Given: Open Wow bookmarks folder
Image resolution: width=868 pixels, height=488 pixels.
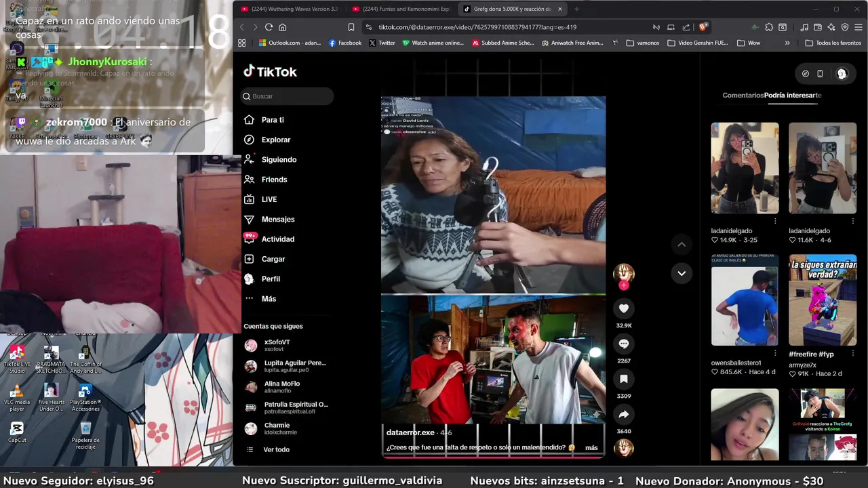Looking at the screenshot, I should coord(749,43).
